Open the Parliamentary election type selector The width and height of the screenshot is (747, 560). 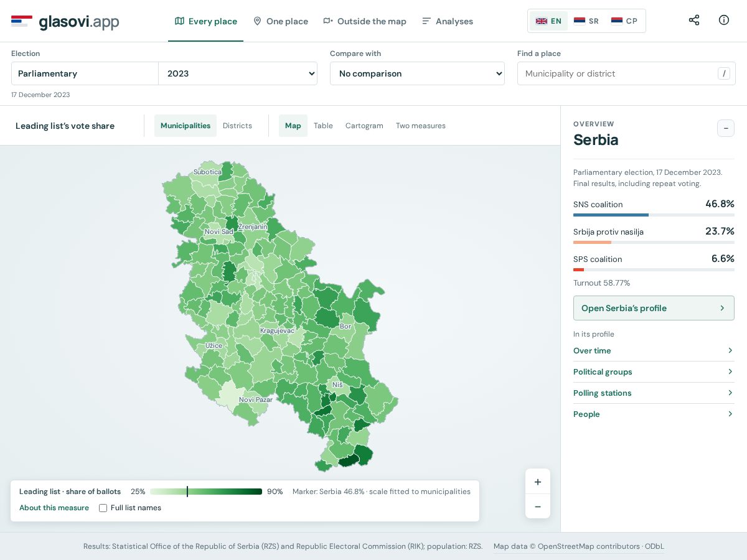(x=85, y=73)
